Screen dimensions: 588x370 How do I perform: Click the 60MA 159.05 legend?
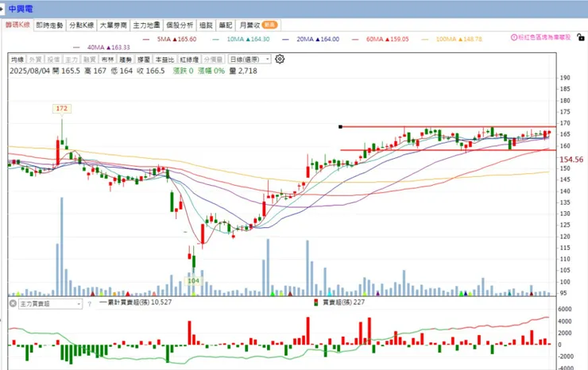[388, 39]
